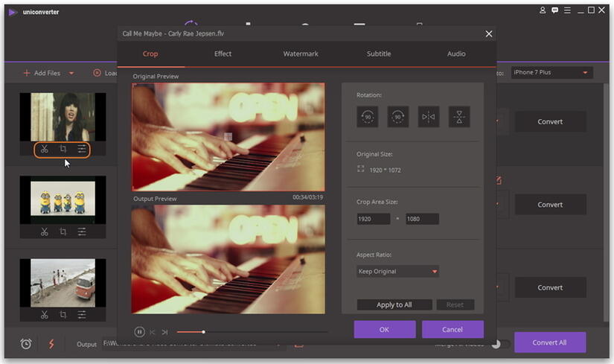The image size is (614, 364).
Task: Rotate the video 90 degrees clockwise
Action: tap(398, 117)
